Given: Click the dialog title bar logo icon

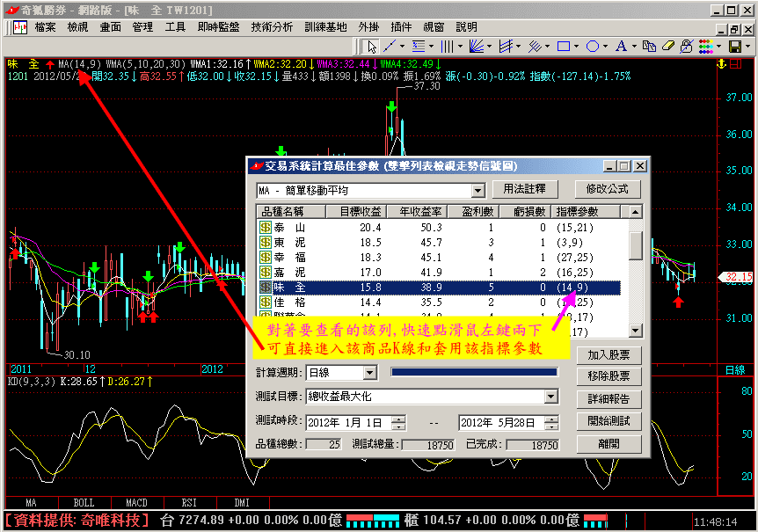Looking at the screenshot, I should 256,166.
